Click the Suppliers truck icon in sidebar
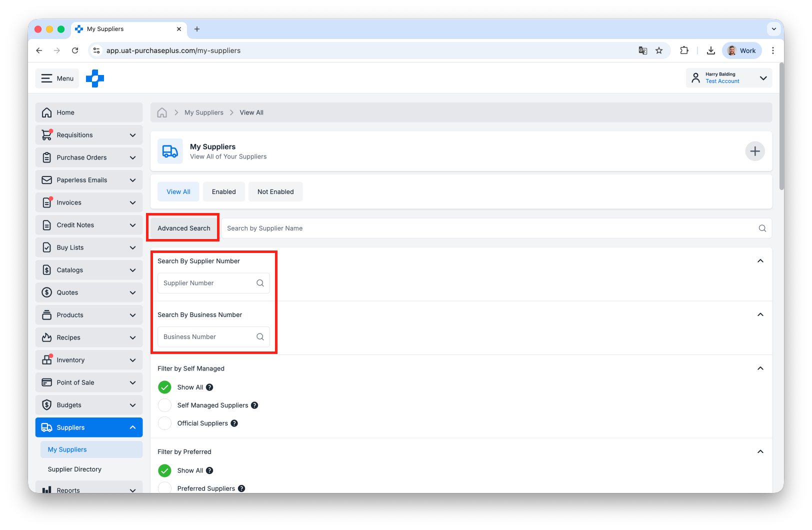 [x=47, y=427]
